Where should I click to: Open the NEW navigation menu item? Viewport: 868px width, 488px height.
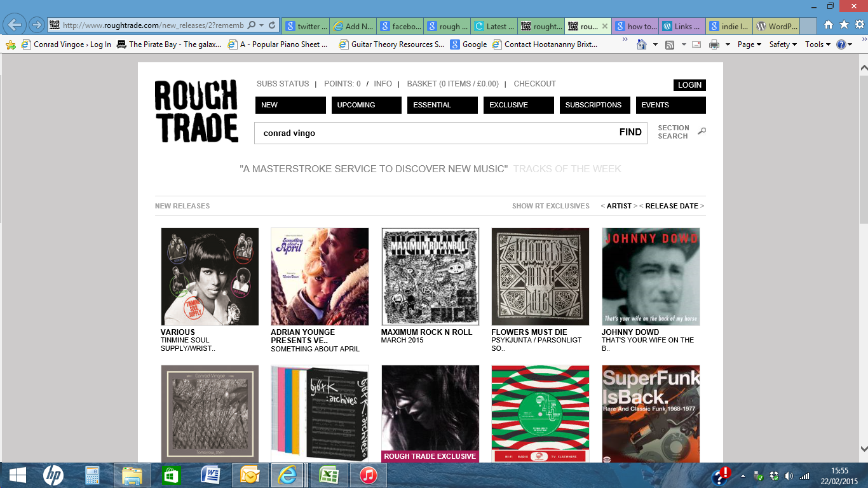pyautogui.click(x=290, y=105)
